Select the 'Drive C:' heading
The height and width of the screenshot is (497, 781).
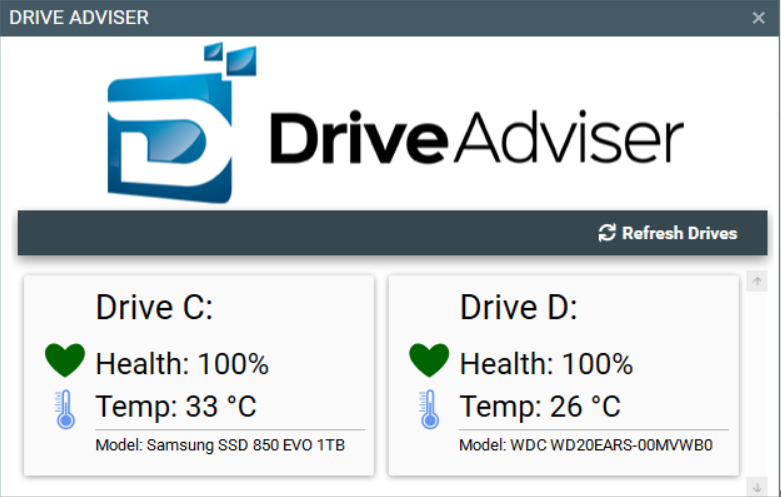[x=154, y=307]
